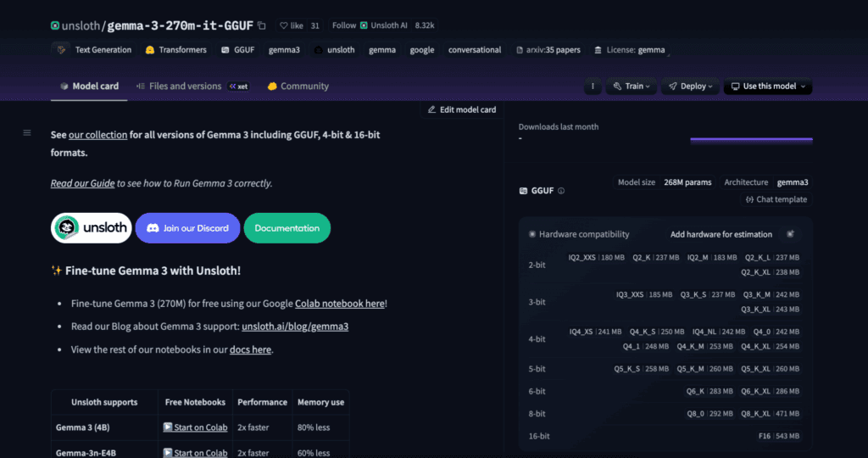Select the Q4_K_M 253 MB quantization
This screenshot has height=458, width=868.
(704, 347)
